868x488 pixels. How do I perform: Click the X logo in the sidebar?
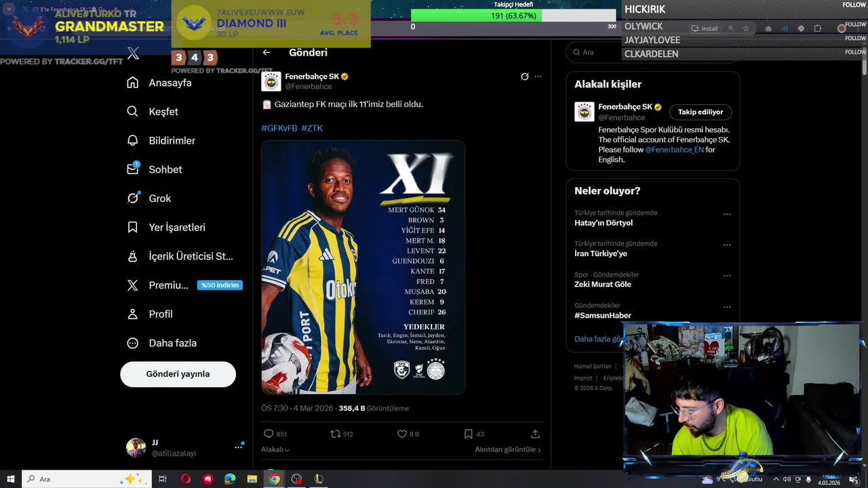click(x=133, y=54)
